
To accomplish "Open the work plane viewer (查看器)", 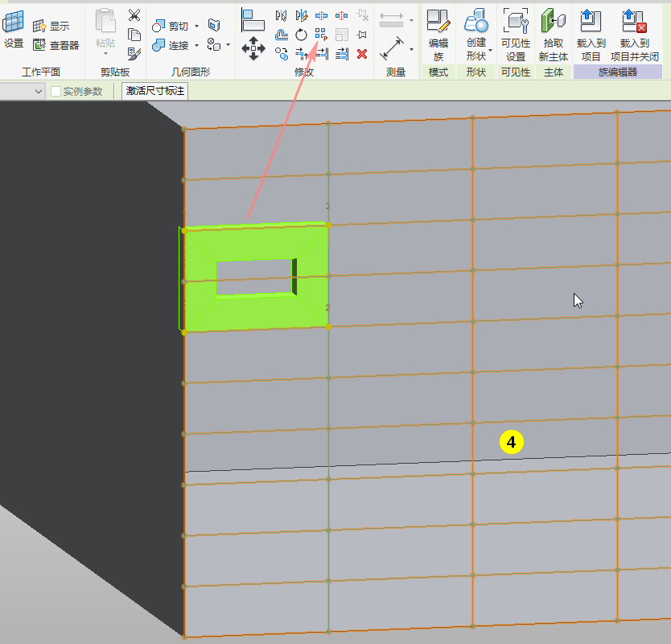I will (56, 45).
